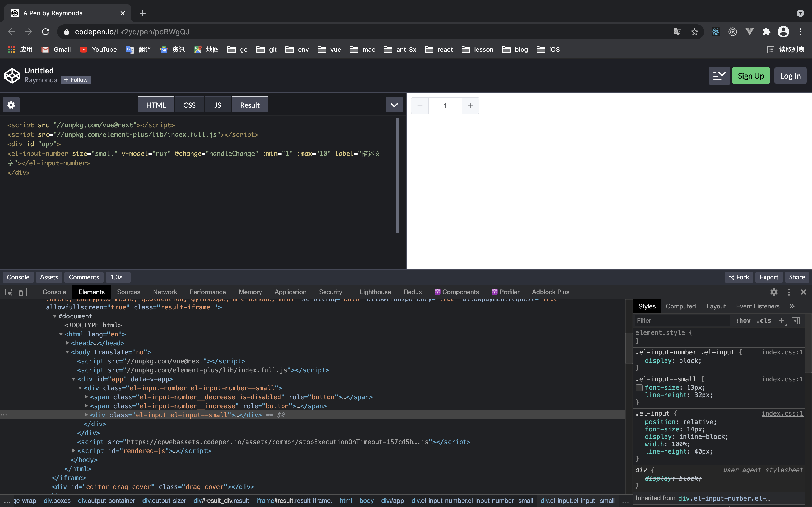Toggle the :hov element state panel

click(743, 321)
